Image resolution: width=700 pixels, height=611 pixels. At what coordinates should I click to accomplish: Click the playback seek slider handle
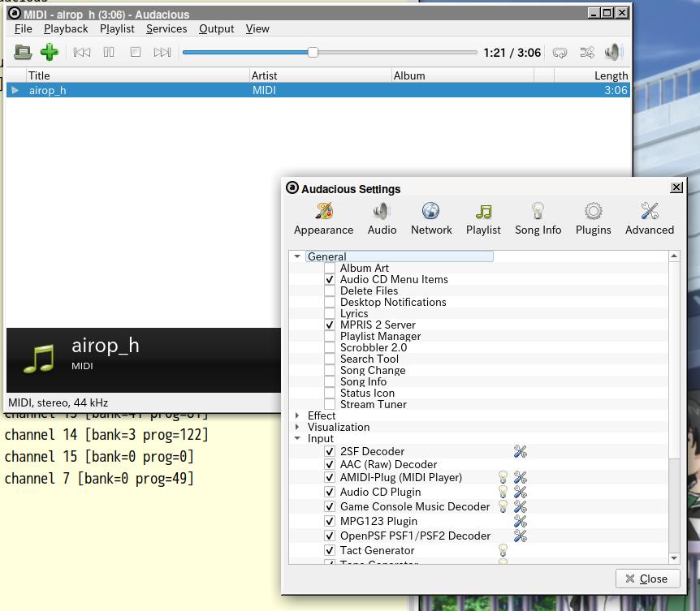313,53
